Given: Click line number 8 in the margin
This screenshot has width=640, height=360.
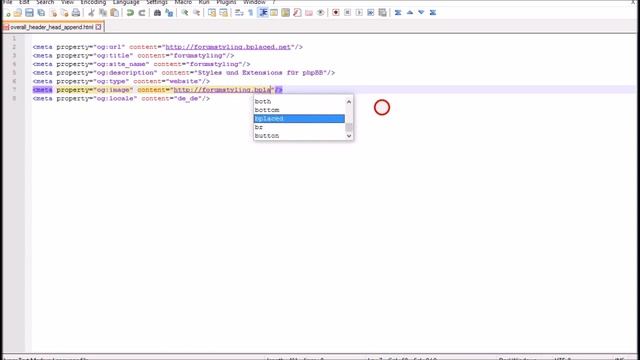Looking at the screenshot, I should tap(14, 98).
